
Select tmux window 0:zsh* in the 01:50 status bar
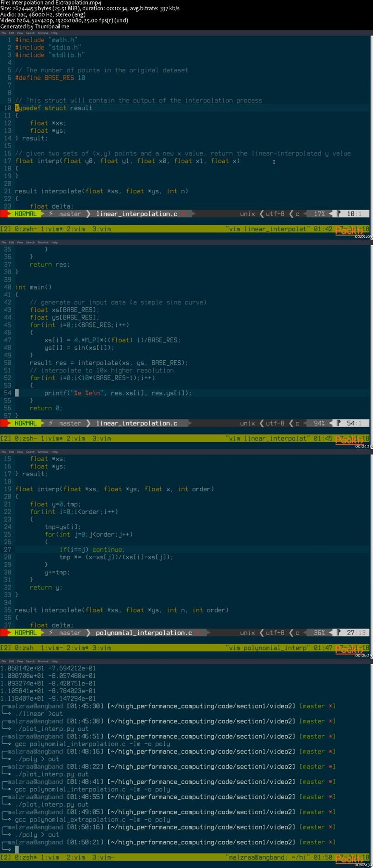pos(25,857)
